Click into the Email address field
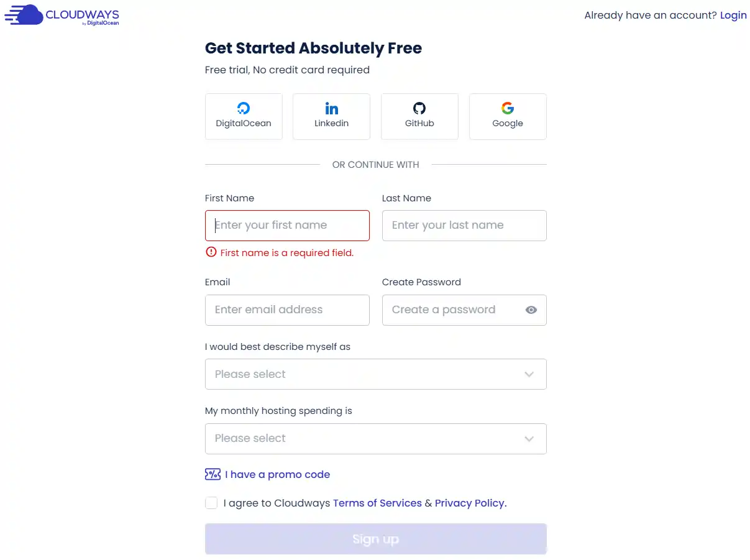 287,310
